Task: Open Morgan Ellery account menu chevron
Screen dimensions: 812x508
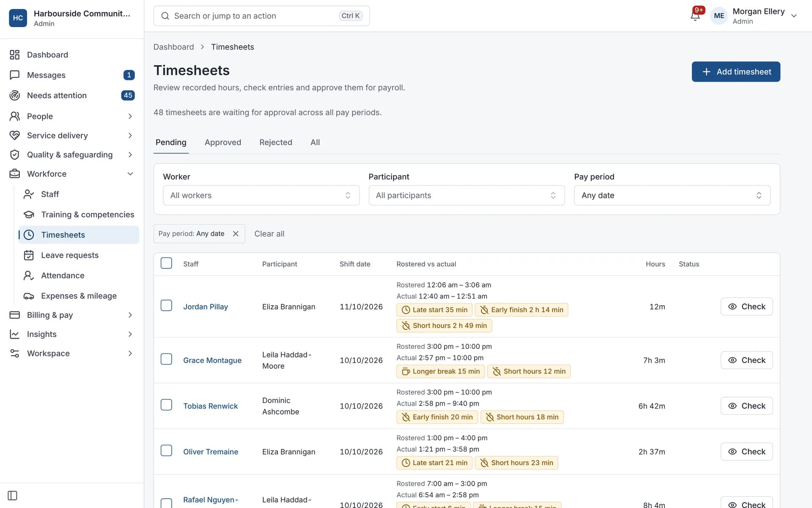Action: tap(794, 16)
